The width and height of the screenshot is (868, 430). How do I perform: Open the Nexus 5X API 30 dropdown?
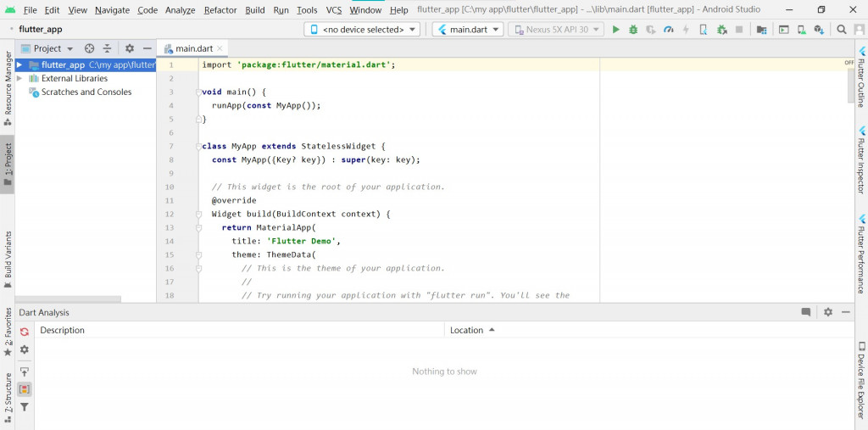[x=556, y=30]
